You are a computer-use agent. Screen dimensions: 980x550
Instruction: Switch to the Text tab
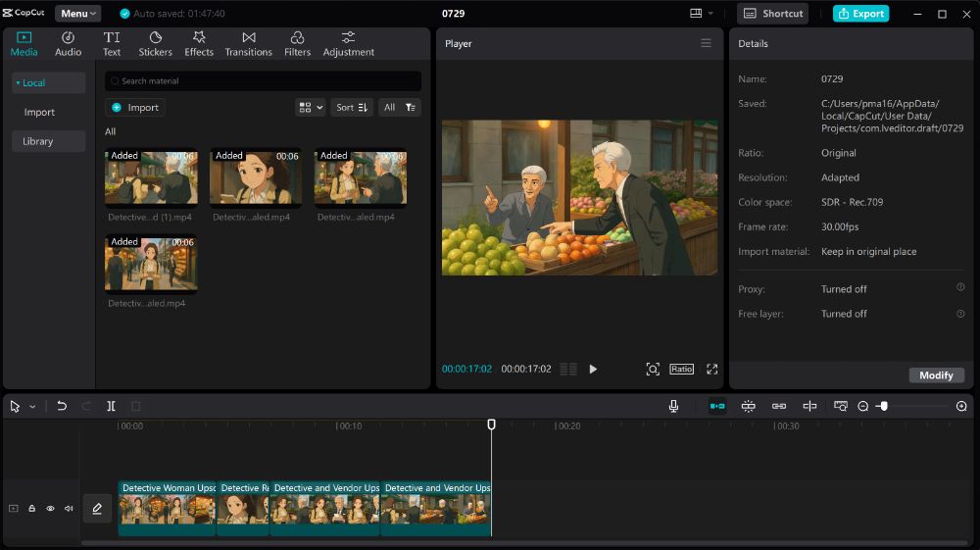coord(112,44)
